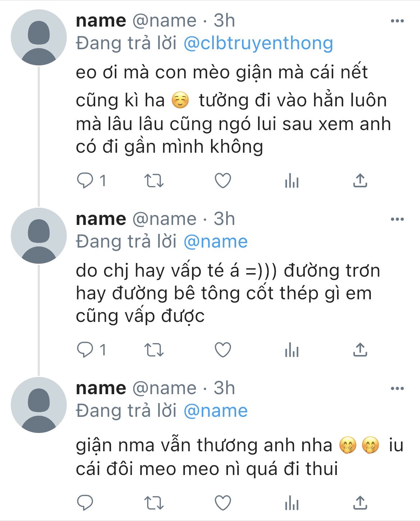View analytics of the second tweet
The width and height of the screenshot is (420, 521).
click(x=291, y=350)
